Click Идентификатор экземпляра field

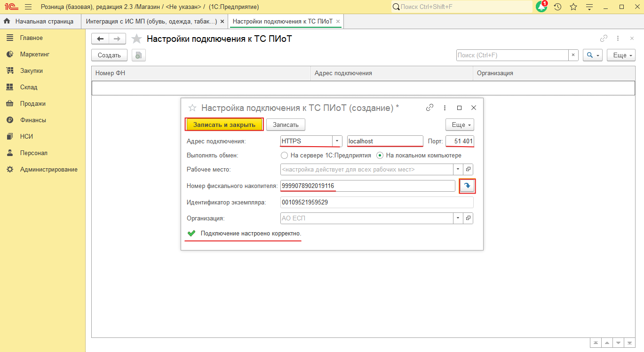pyautogui.click(x=377, y=203)
